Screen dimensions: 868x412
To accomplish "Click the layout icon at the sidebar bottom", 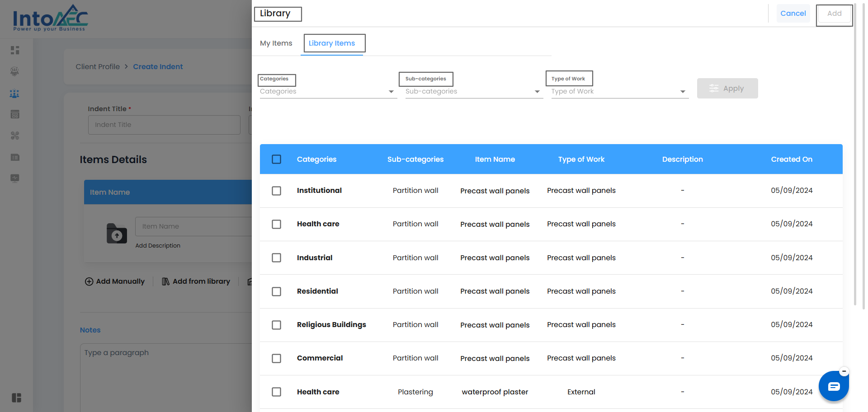I will pos(16,398).
